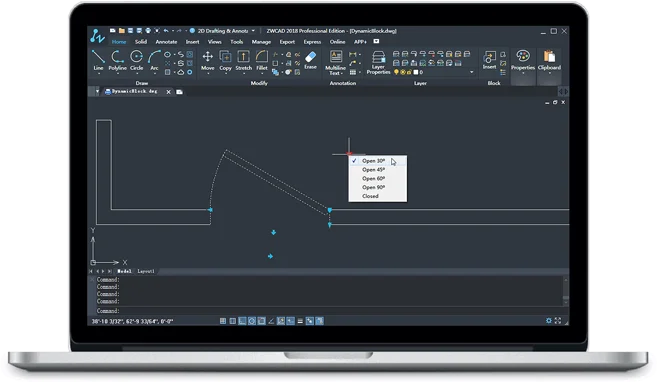Click the Multiline Text tool
This screenshot has width=657, height=382.
(336, 62)
